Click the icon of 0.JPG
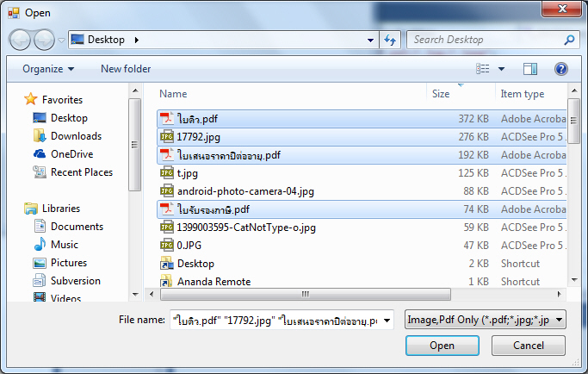Viewport: 588px width, 374px height. (167, 246)
